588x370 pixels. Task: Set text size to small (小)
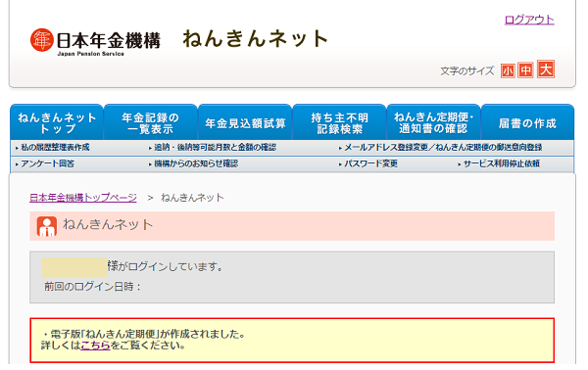(x=508, y=70)
